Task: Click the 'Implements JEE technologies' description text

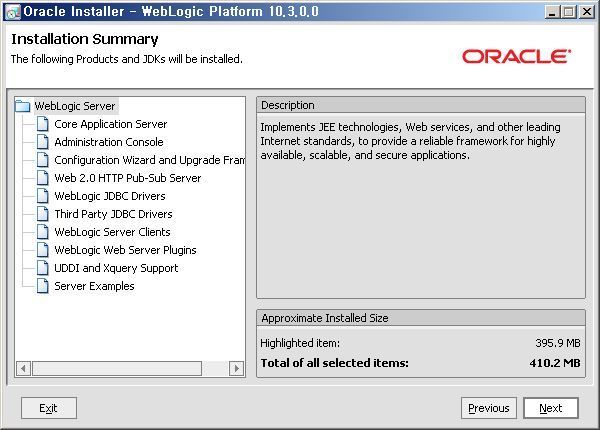Action: coord(410,141)
